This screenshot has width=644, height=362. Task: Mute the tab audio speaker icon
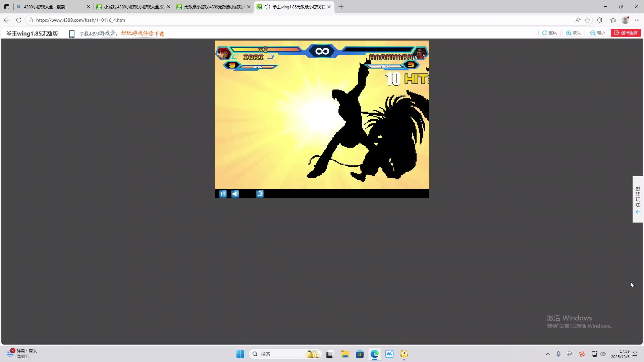[x=267, y=7]
